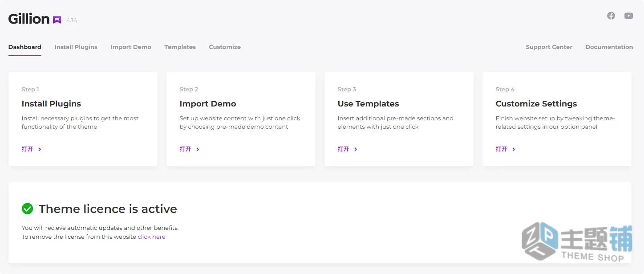Screen dimensions: 644x274
Task: Go to the Install Plugins tab
Action: point(76,47)
